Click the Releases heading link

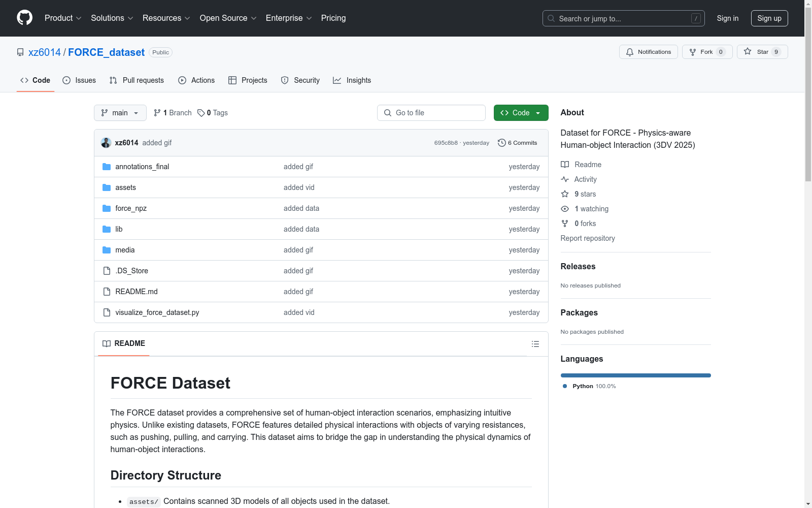[578, 266]
